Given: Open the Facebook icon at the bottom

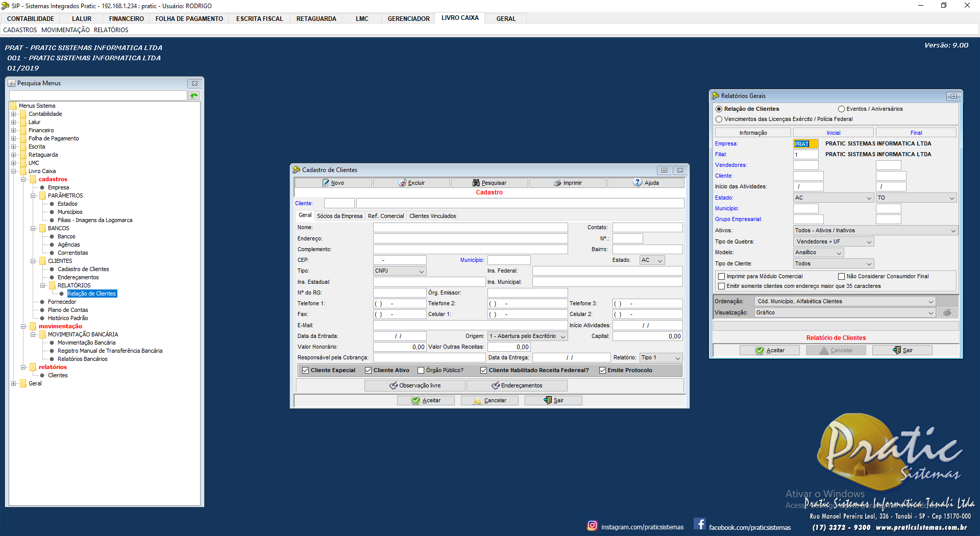Looking at the screenshot, I should pos(700,524).
